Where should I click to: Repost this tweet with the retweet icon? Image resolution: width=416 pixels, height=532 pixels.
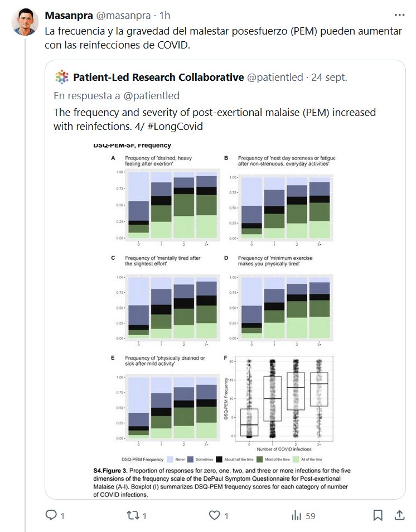click(133, 516)
